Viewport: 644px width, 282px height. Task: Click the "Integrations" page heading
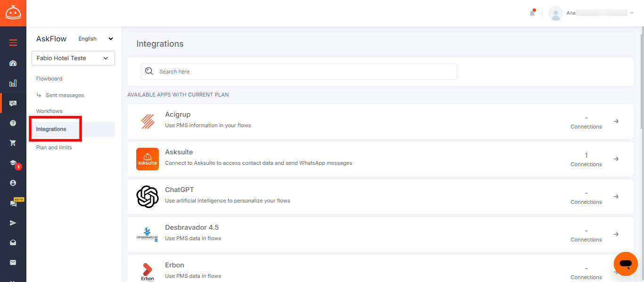coord(160,44)
